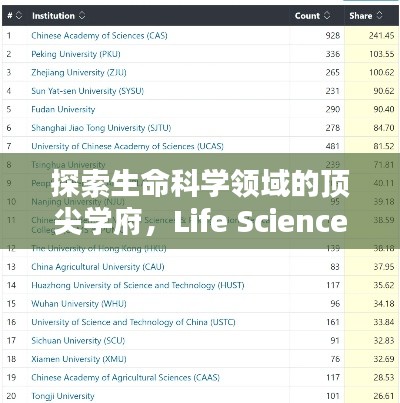The height and width of the screenshot is (403, 400).
Task: Click rank number 20 in Tongji row
Action: [x=11, y=396]
